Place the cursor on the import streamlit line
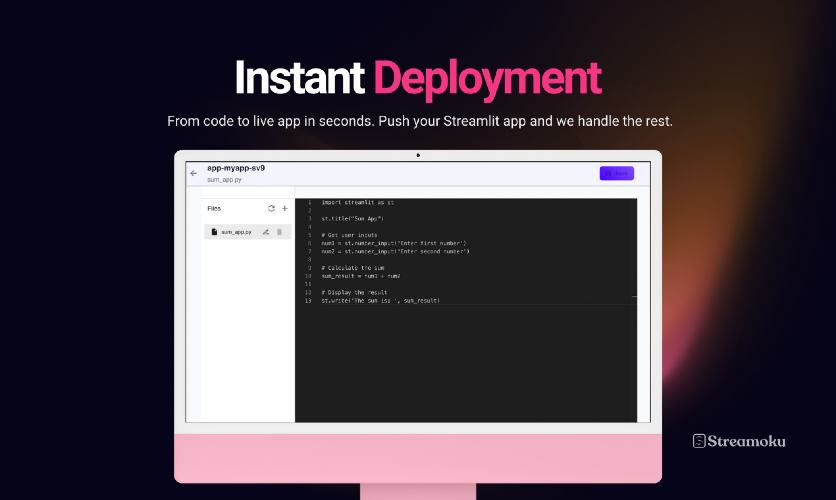Screen dimensions: 836x500 click(x=358, y=203)
